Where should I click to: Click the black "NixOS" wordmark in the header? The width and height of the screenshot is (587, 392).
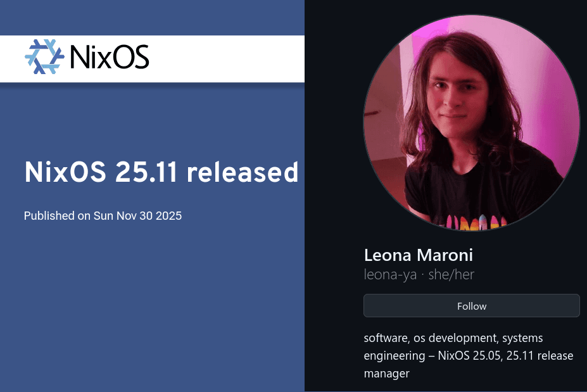tap(110, 58)
